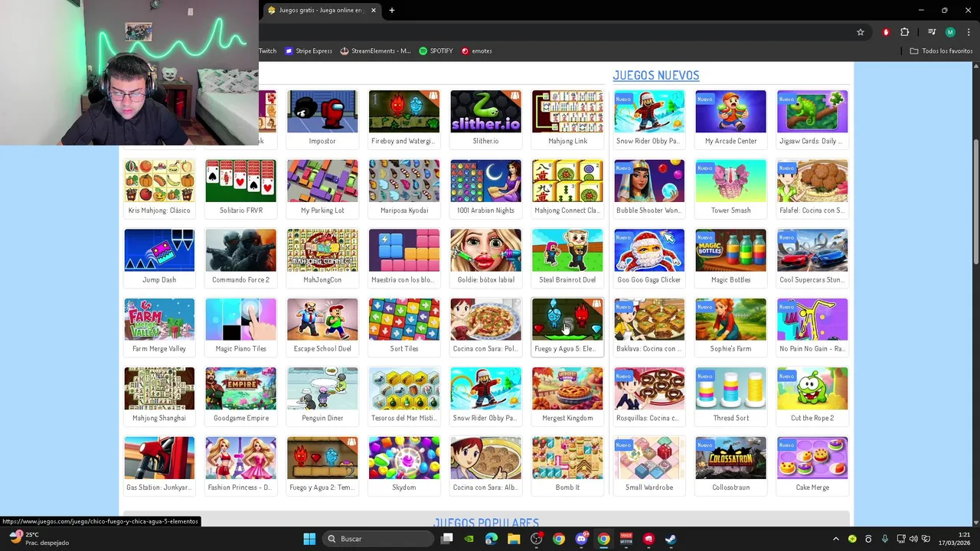Open a new browser tab with the plus button
The image size is (980, 551).
391,10
